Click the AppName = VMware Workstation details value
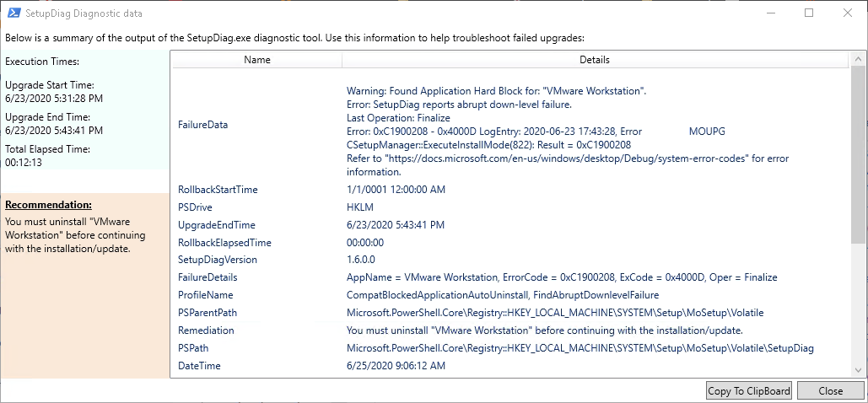Screen dimensions: 868x403 pos(562,277)
